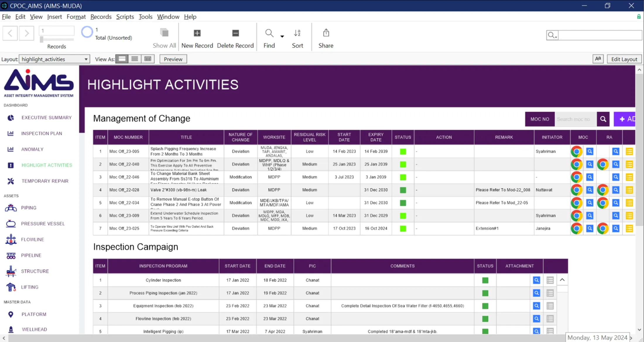Click the pie record status indicator
The width and height of the screenshot is (644, 342).
[x=87, y=32]
